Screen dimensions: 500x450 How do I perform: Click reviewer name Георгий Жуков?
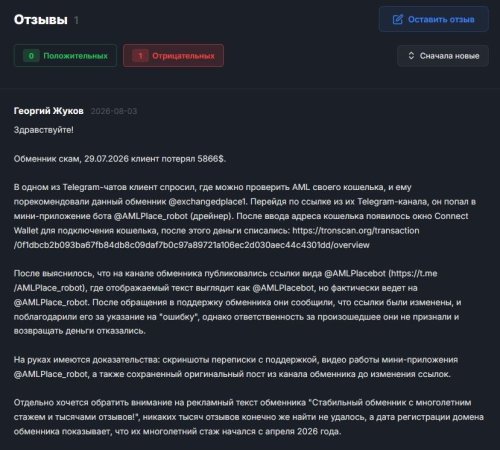point(49,111)
